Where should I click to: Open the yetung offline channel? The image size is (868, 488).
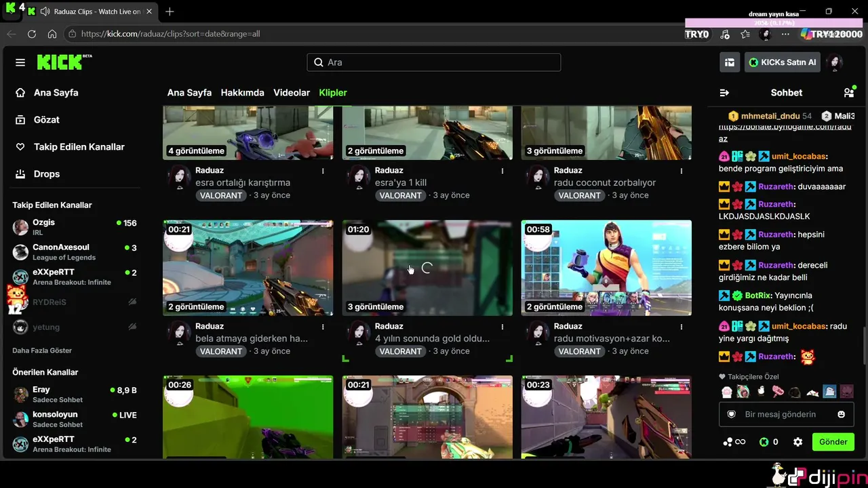(x=75, y=327)
